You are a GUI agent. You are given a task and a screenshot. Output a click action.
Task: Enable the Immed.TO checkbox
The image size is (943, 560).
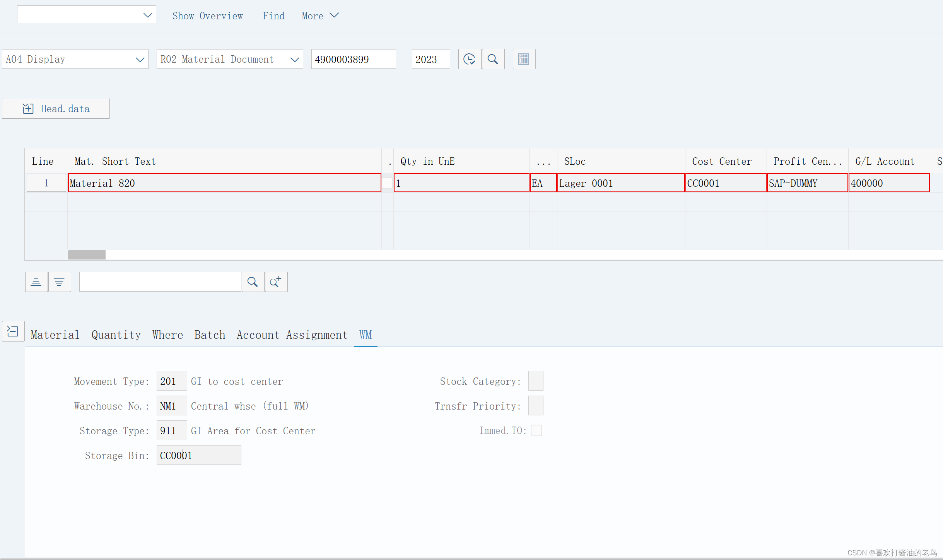pyautogui.click(x=536, y=430)
